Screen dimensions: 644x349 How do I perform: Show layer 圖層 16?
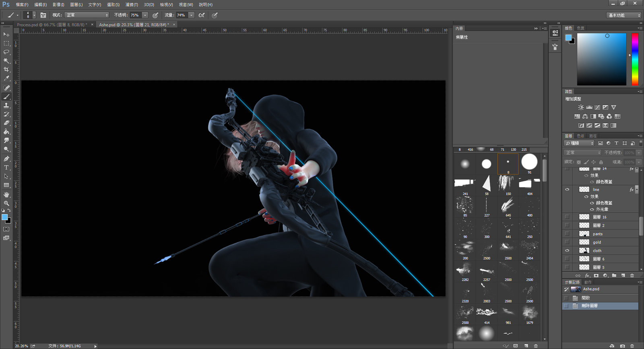(567, 217)
